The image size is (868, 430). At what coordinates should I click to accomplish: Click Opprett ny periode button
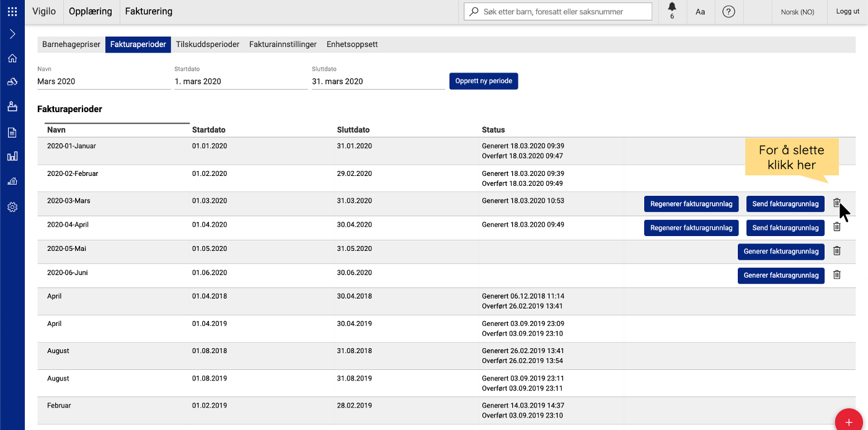tap(483, 81)
